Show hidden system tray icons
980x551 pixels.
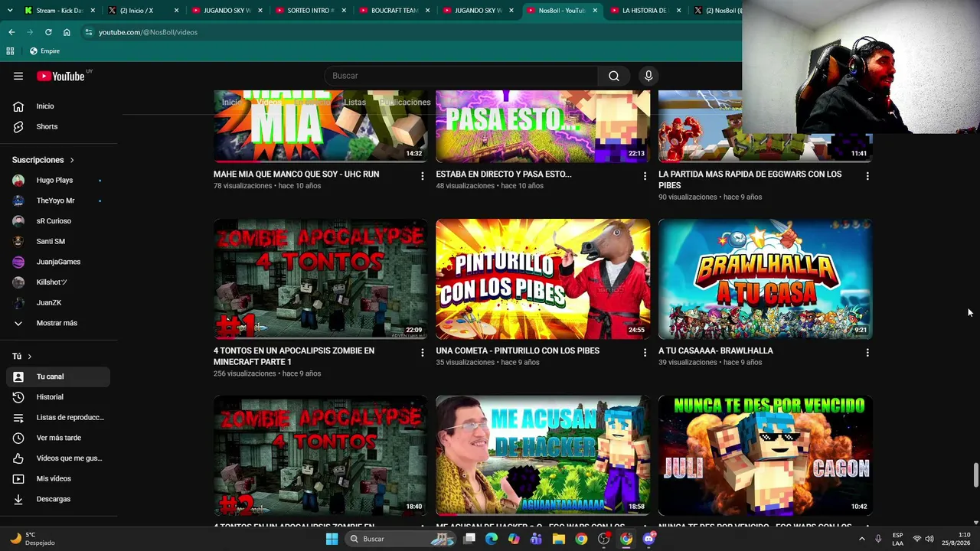tap(861, 539)
